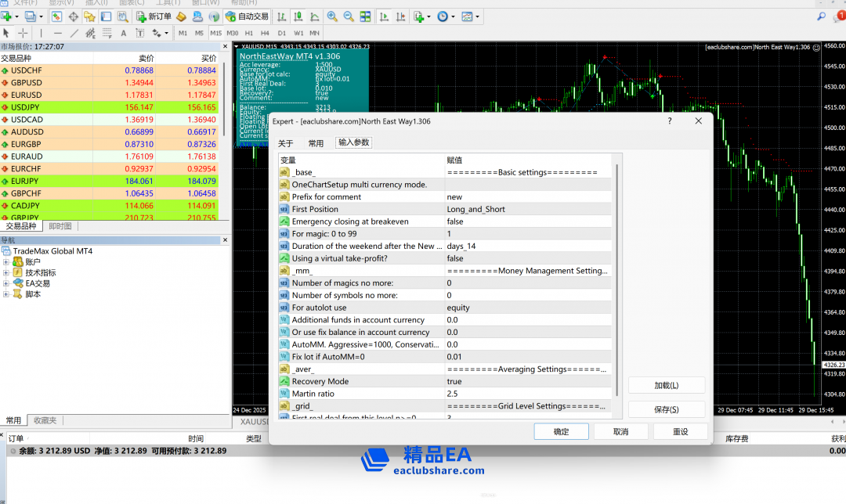This screenshot has height=504, width=846.
Task: Switch chart to M1 timeframe
Action: tap(183, 33)
